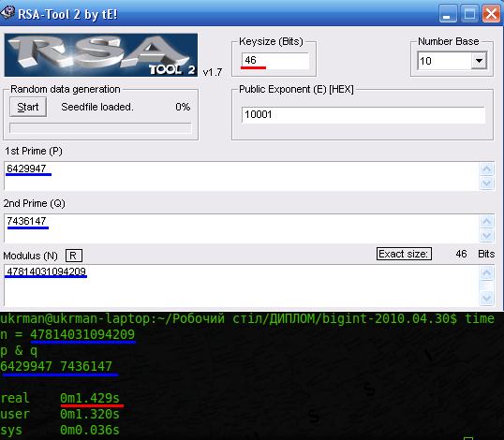The width and height of the screenshot is (504, 440).
Task: Click the 'Modulus (N)' label
Action: pos(31,256)
